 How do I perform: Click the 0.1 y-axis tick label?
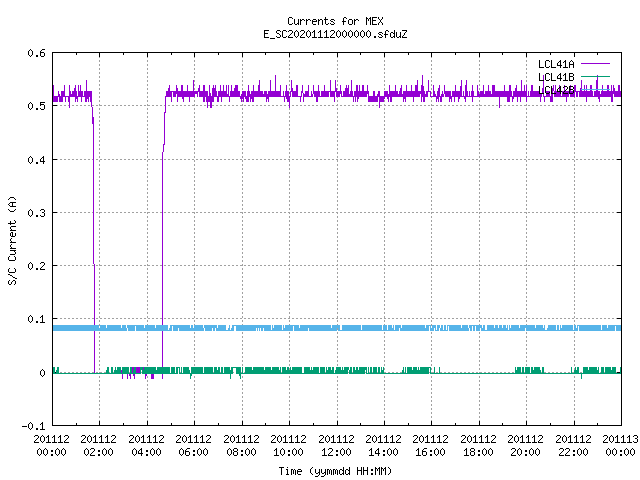[x=36, y=319]
